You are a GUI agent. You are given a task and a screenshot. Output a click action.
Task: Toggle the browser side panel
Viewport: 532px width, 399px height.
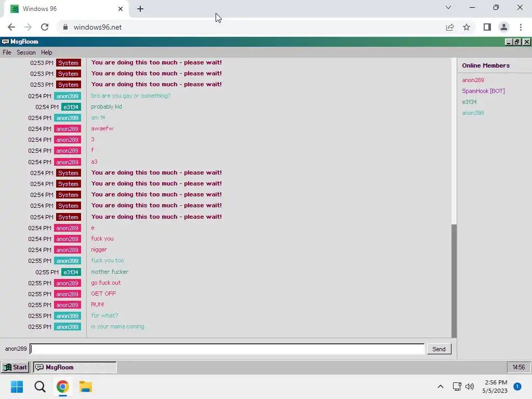(x=487, y=27)
